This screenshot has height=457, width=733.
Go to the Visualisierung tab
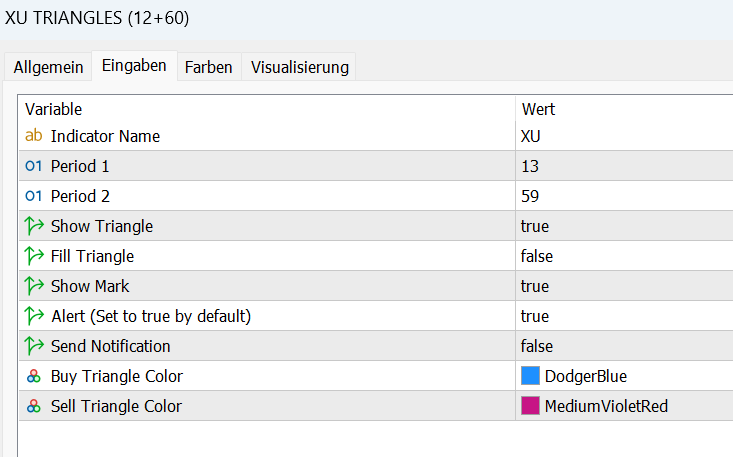tap(299, 67)
